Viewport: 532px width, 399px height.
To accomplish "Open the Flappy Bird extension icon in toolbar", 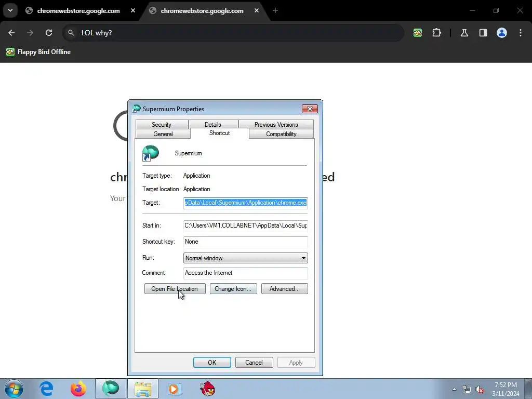I will click(418, 33).
